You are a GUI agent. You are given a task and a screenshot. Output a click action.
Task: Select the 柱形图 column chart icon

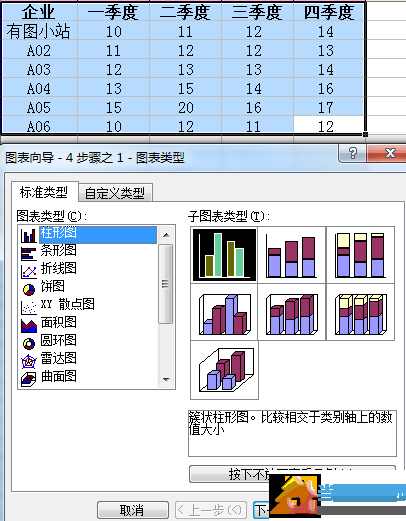pos(29,235)
